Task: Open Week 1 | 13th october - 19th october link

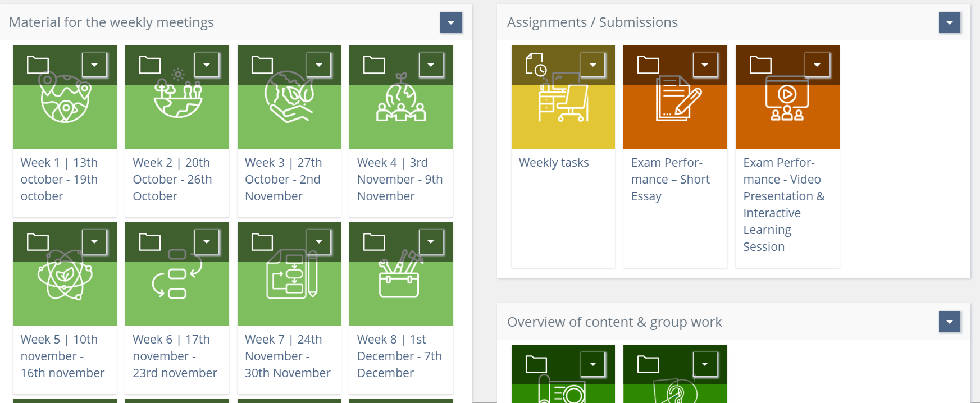Action: click(x=59, y=179)
